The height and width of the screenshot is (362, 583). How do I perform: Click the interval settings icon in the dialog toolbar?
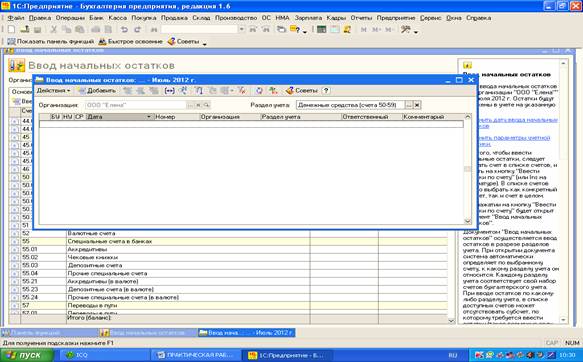pos(170,91)
